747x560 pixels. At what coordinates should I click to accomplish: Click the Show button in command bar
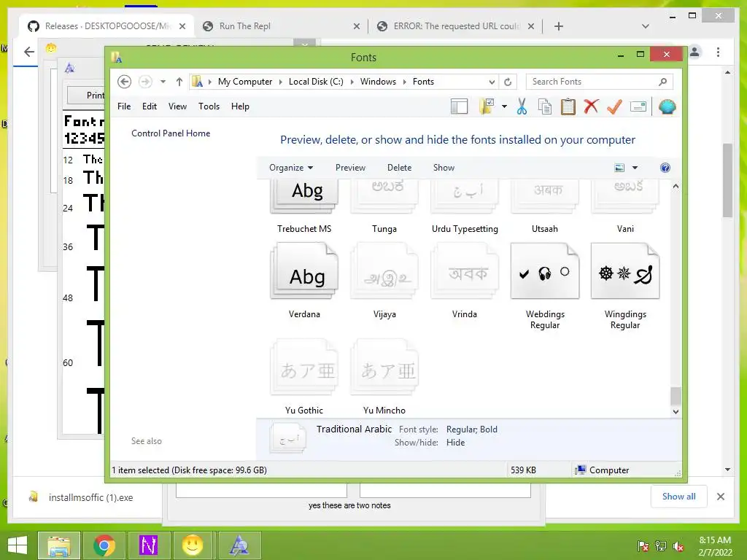pos(444,168)
